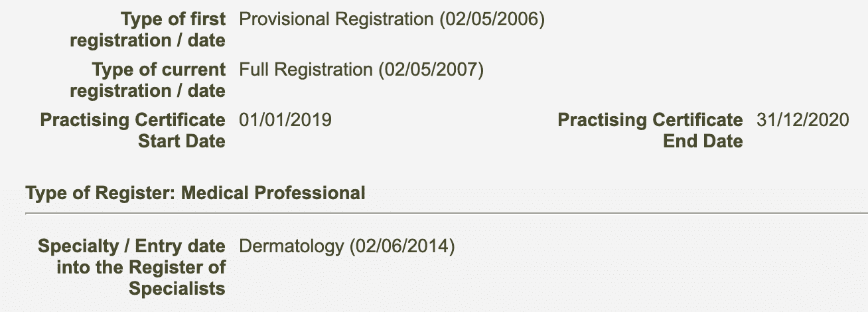Image resolution: width=868 pixels, height=312 pixels.
Task: Click the '(02/05/2007)' full registration date
Action: [x=431, y=70]
